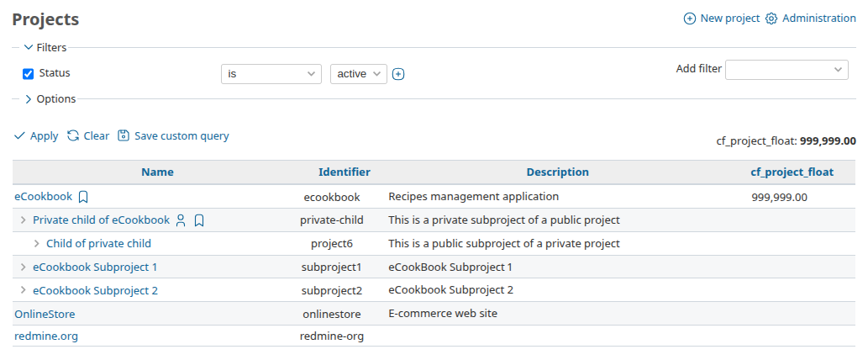Collapse the Filters section

tap(45, 48)
